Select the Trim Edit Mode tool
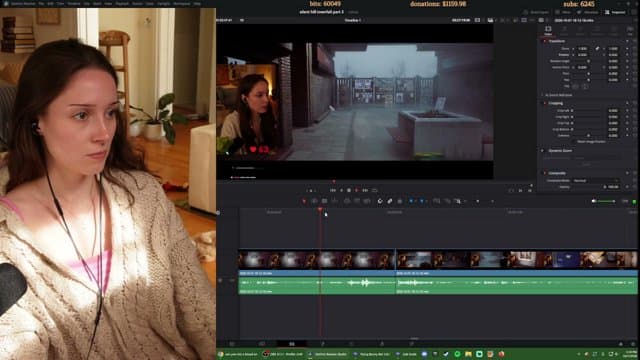Screen dimensions: 640x360 click(314, 201)
